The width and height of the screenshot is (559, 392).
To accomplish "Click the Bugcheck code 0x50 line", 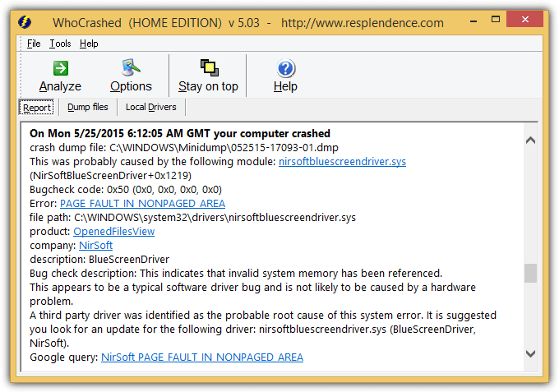I will click(x=126, y=190).
